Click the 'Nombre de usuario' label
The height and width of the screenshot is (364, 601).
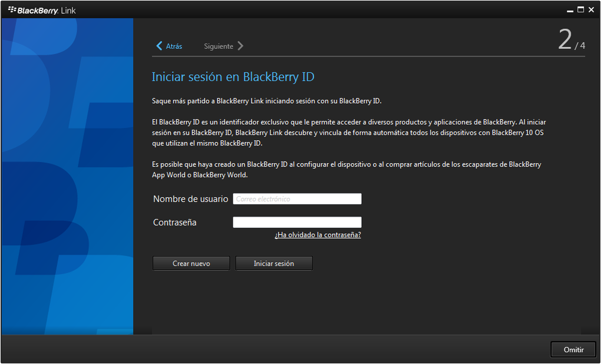pyautogui.click(x=190, y=199)
